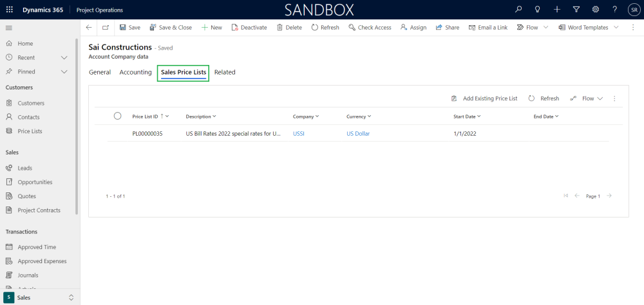This screenshot has width=644, height=305.
Task: Open the Company column menu
Action: pyautogui.click(x=306, y=116)
